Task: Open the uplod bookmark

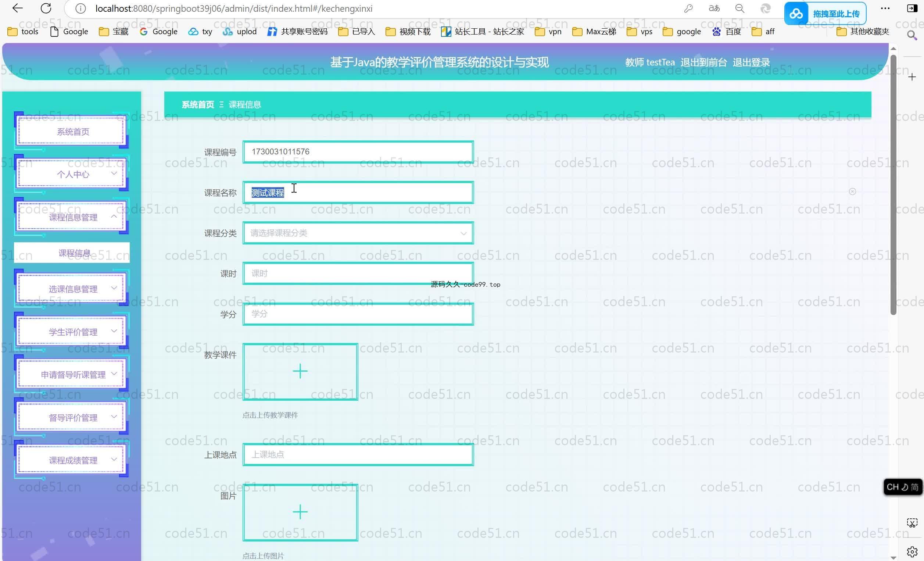Action: (x=240, y=32)
